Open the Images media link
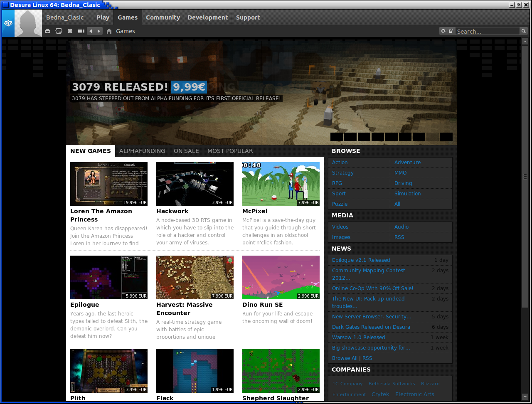The image size is (532, 404). coord(341,237)
